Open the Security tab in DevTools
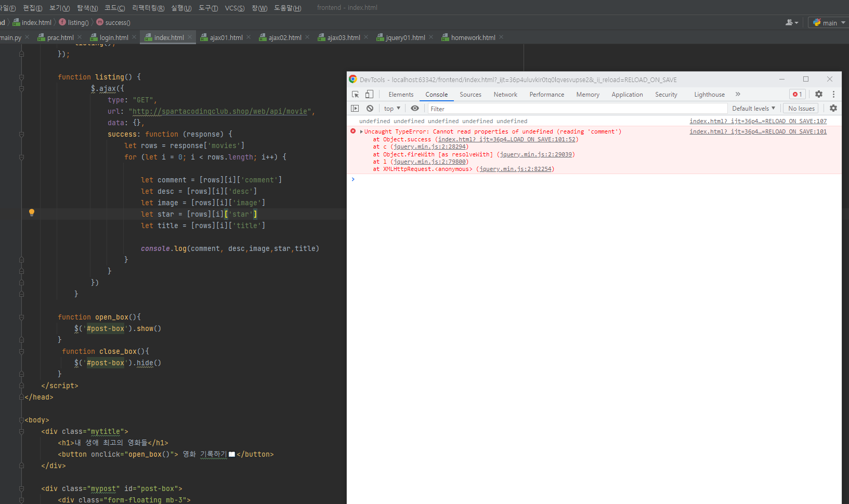This screenshot has width=849, height=504. pos(666,95)
